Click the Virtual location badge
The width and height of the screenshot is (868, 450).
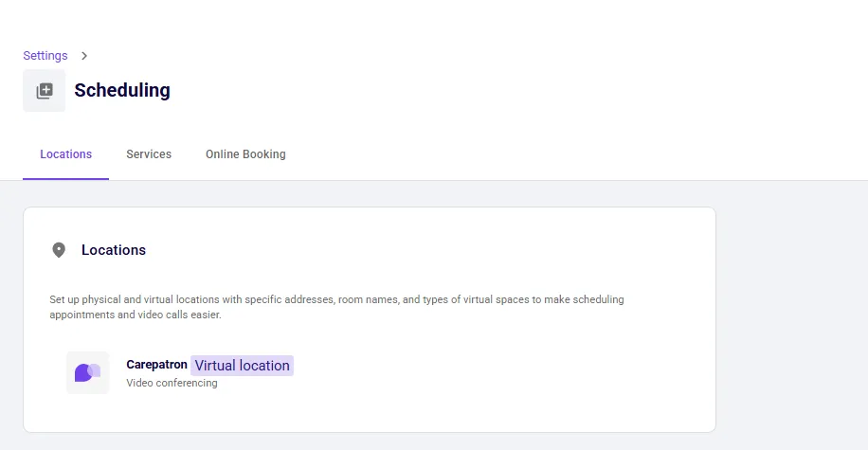point(242,366)
